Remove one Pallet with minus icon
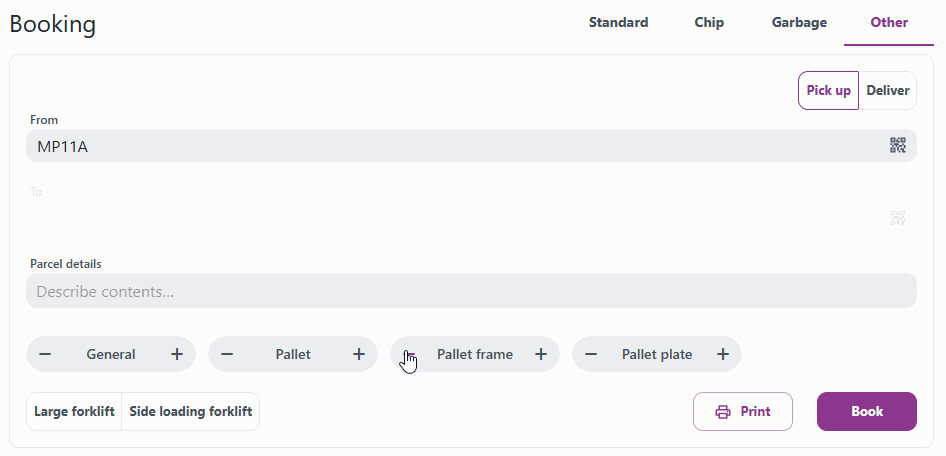The width and height of the screenshot is (946, 456). tap(227, 354)
